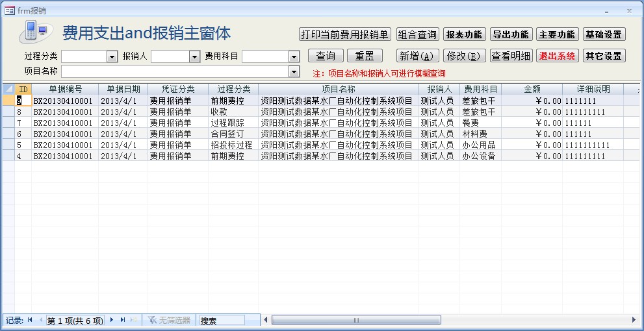
Task: Click the 详细说明 column header
Action: 593,89
